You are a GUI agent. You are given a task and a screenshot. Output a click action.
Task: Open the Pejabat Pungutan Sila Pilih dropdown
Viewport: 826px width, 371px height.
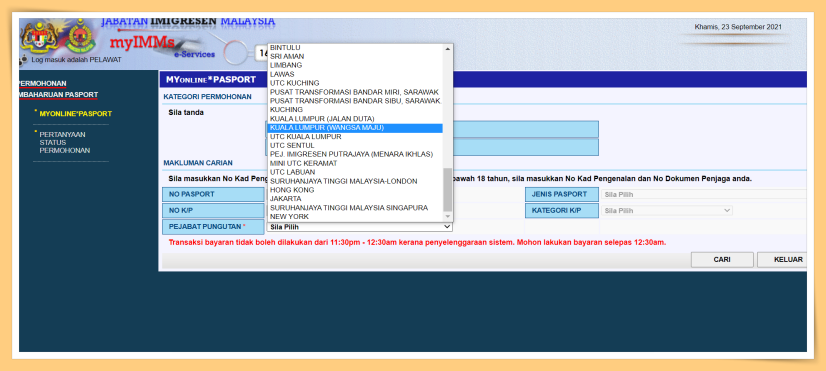coord(360,227)
